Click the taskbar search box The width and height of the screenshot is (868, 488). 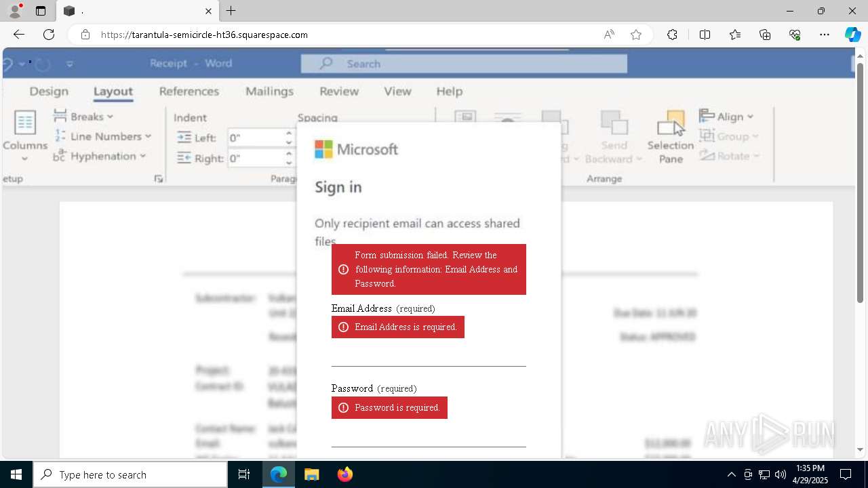130,474
